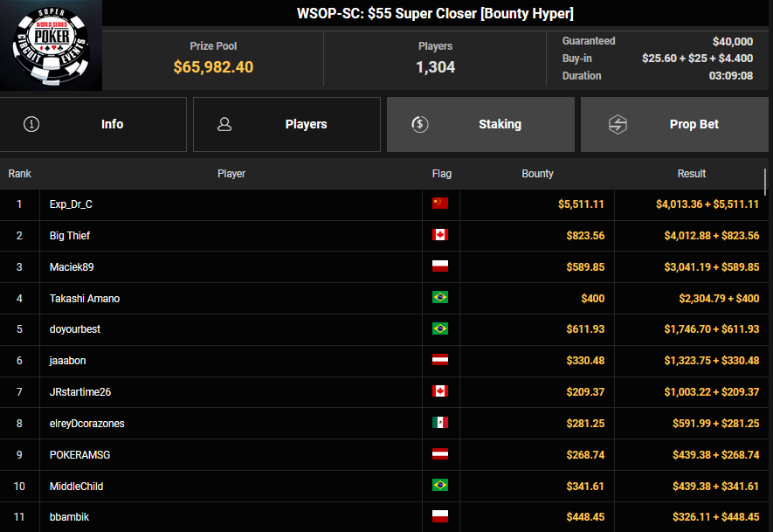Screen dimensions: 773x532
Task: Click the Mexico flag for elreyDcorazones
Action: point(440,424)
